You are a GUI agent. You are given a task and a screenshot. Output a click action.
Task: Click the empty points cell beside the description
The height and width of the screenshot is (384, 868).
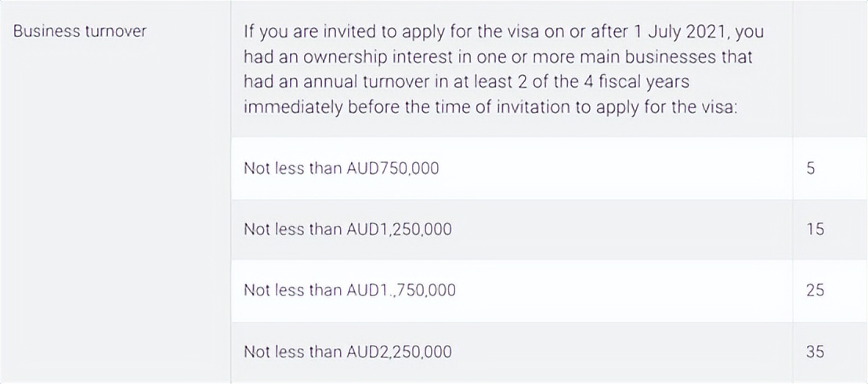click(829, 69)
